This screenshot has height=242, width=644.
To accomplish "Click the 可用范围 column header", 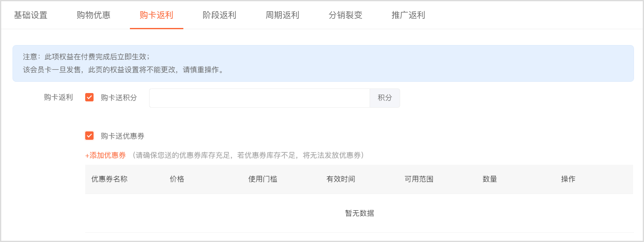I will (419, 179).
